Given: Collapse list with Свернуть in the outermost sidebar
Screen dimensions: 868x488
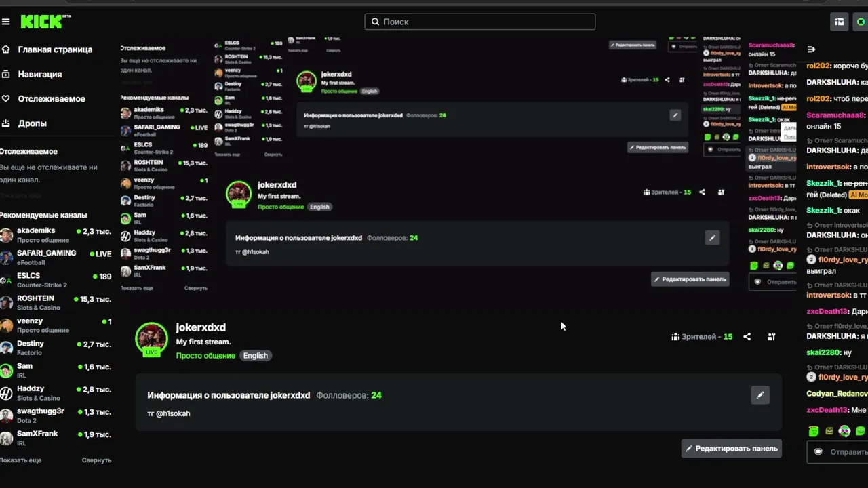Looking at the screenshot, I should point(96,460).
